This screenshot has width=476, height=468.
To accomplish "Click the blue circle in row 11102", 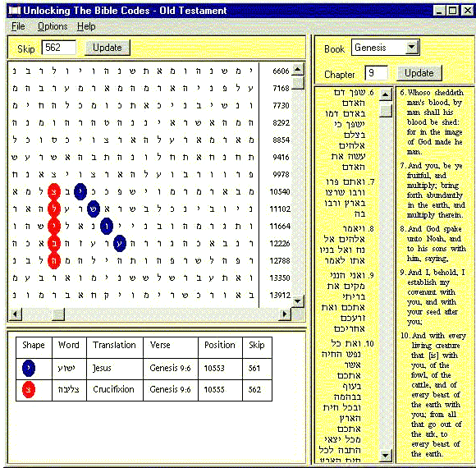I will 94,209.
